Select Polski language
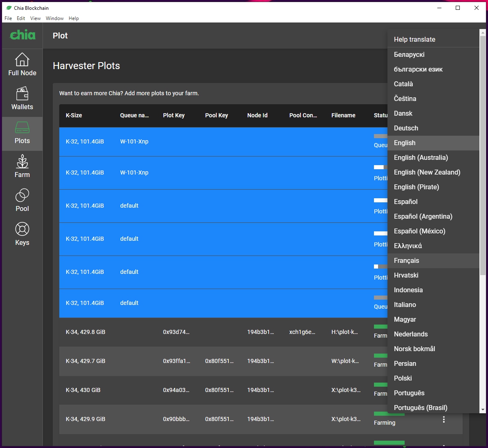Screen dimensions: 488x448 point(433,378)
